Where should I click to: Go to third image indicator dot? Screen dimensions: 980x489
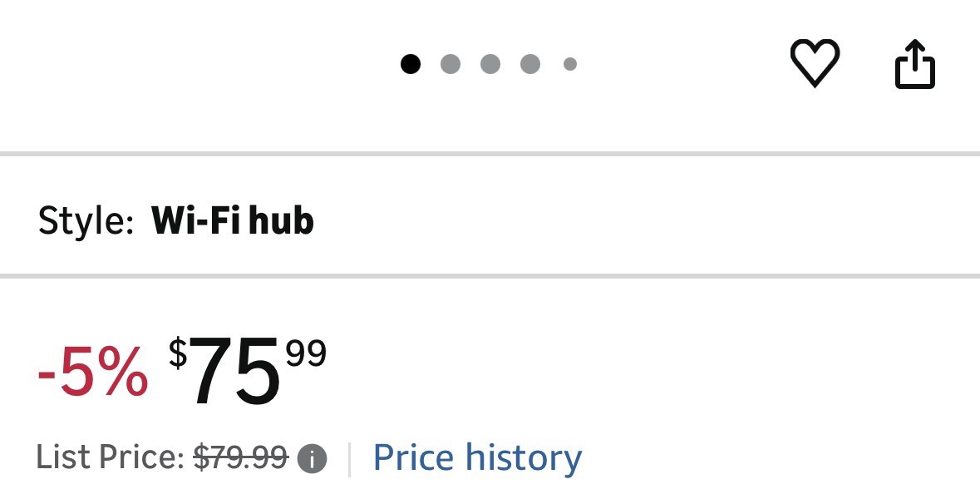click(490, 64)
